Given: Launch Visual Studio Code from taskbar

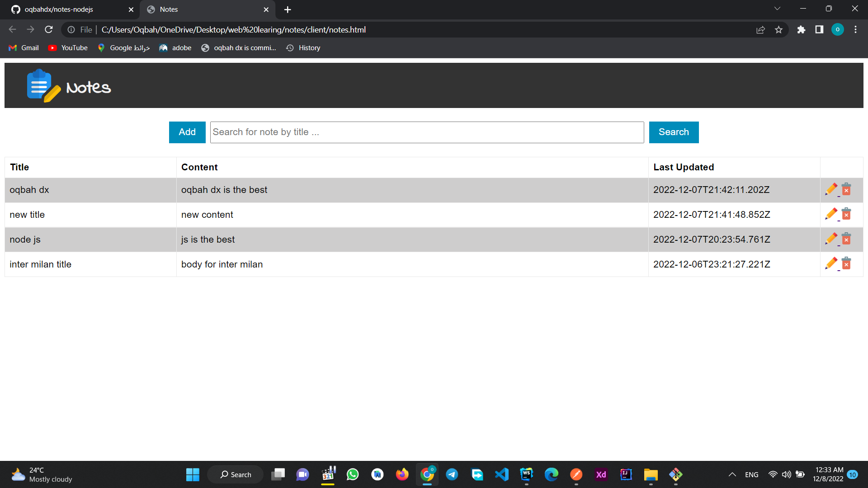Looking at the screenshot, I should coord(502,474).
